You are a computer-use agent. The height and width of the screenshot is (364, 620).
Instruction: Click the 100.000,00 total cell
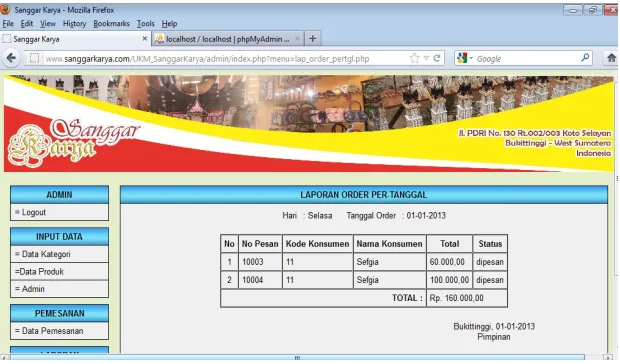[450, 280]
